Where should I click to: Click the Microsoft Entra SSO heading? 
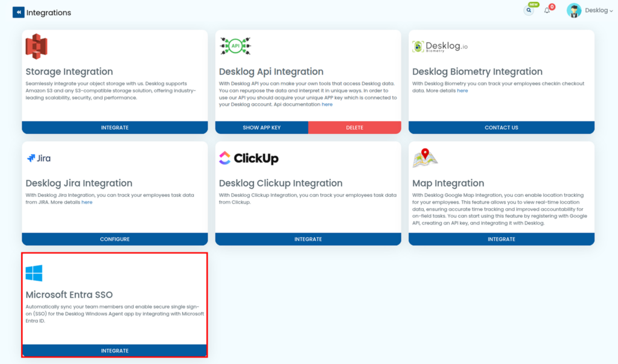tap(69, 295)
